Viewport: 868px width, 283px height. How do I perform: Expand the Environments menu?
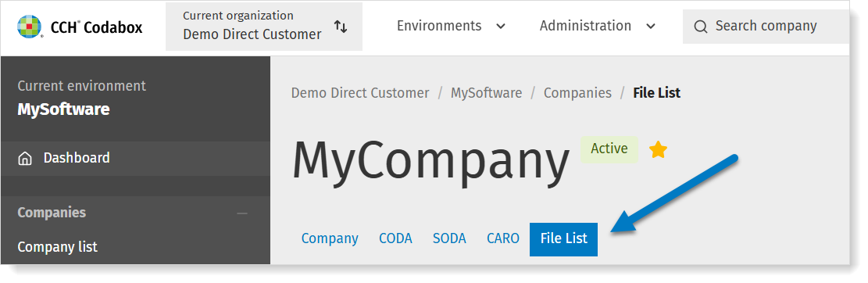pyautogui.click(x=451, y=26)
